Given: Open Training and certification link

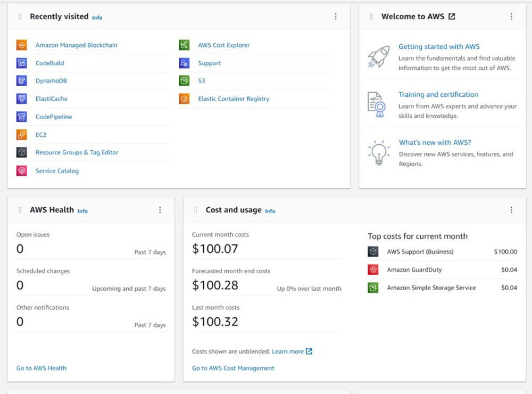Looking at the screenshot, I should point(438,94).
